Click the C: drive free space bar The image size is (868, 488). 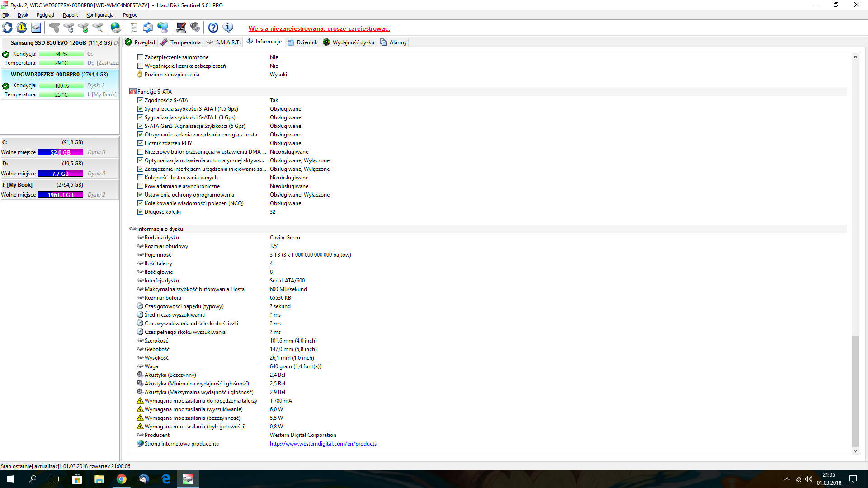pyautogui.click(x=61, y=152)
